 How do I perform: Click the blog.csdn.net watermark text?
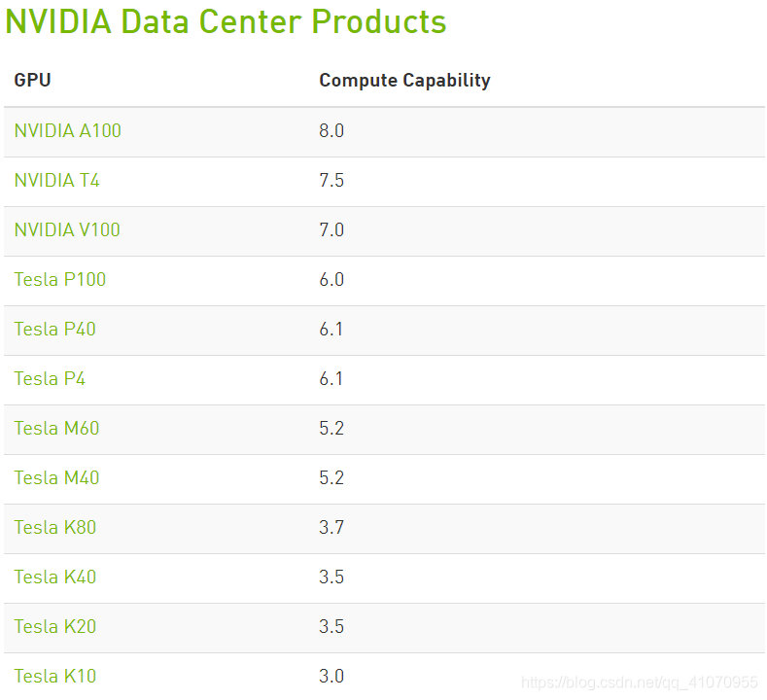click(639, 682)
